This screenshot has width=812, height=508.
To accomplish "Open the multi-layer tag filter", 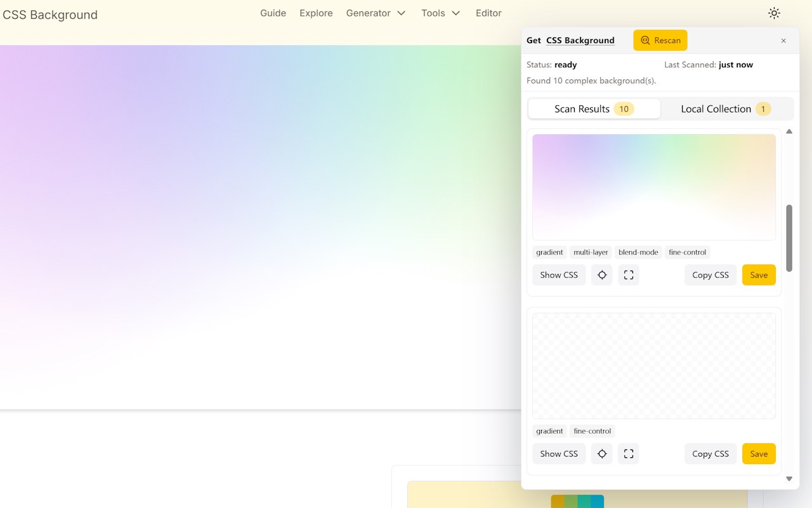I will [590, 252].
